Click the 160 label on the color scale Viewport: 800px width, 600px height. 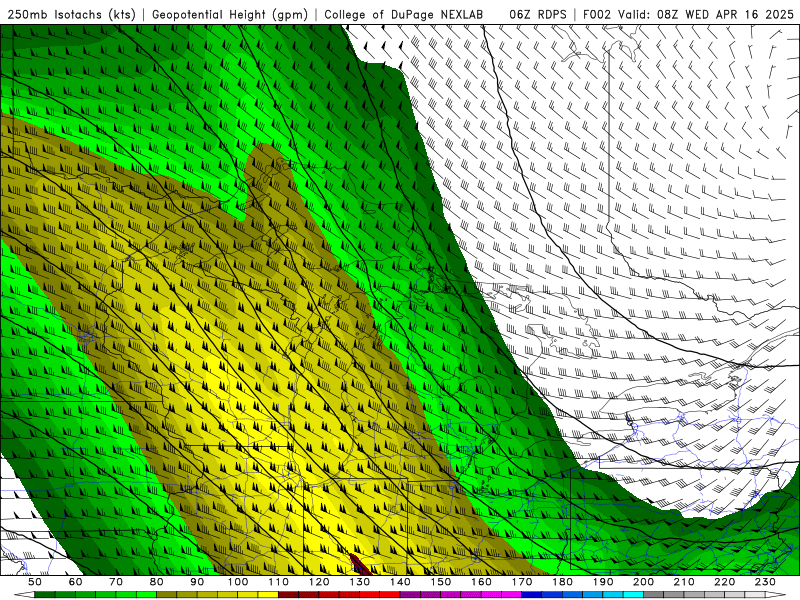click(481, 582)
